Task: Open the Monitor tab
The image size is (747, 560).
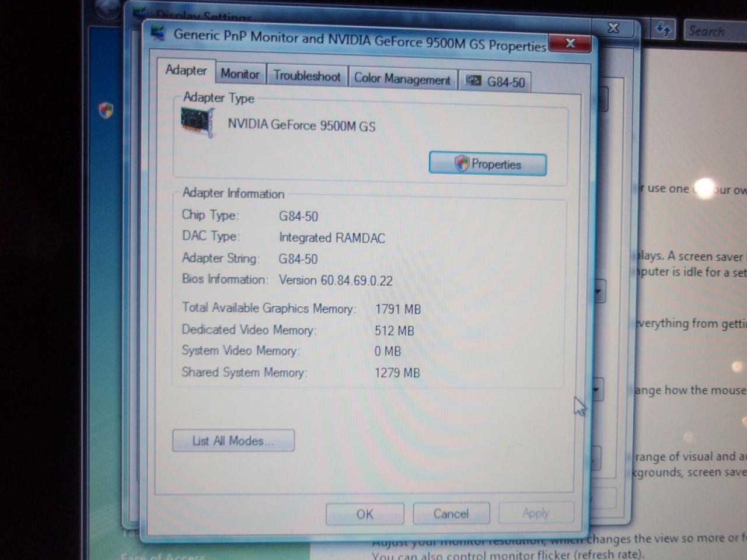Action: [240, 75]
